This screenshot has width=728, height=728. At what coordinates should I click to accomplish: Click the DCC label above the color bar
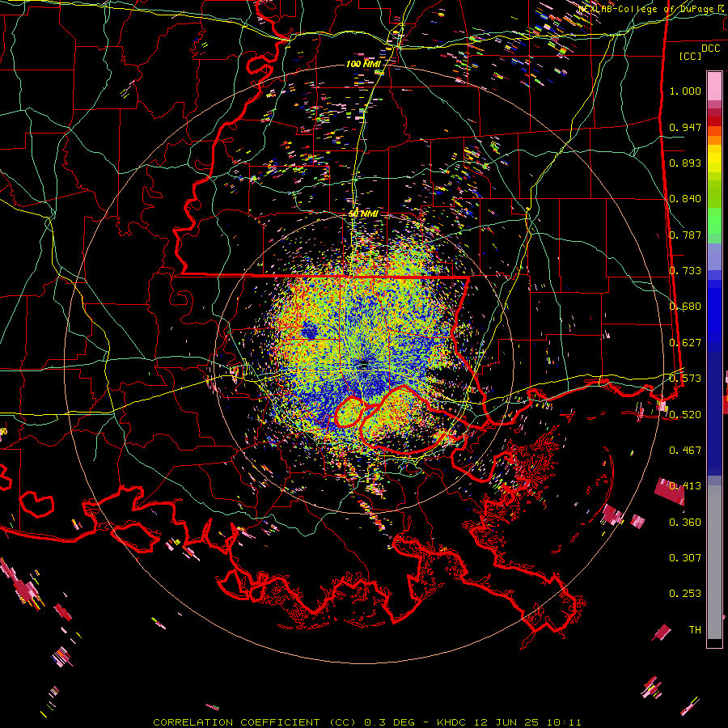pos(710,49)
